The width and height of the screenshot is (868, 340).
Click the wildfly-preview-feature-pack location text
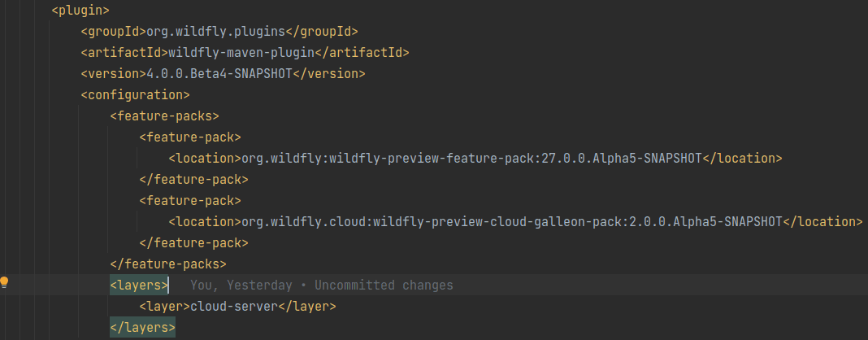pos(469,159)
